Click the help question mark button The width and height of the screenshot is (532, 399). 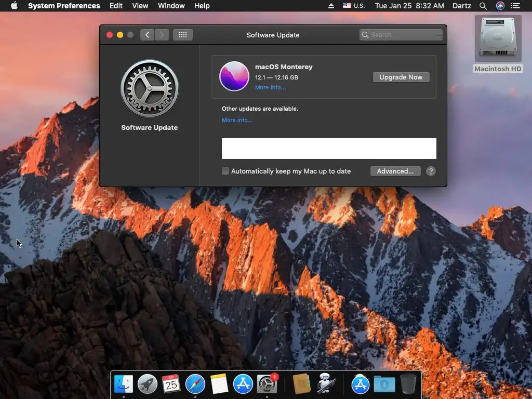point(431,171)
